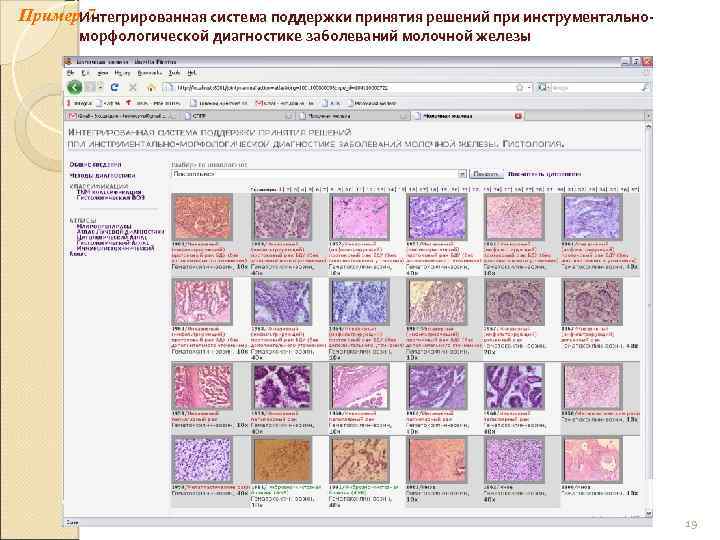Click the Stop loading X icon

tap(133, 87)
